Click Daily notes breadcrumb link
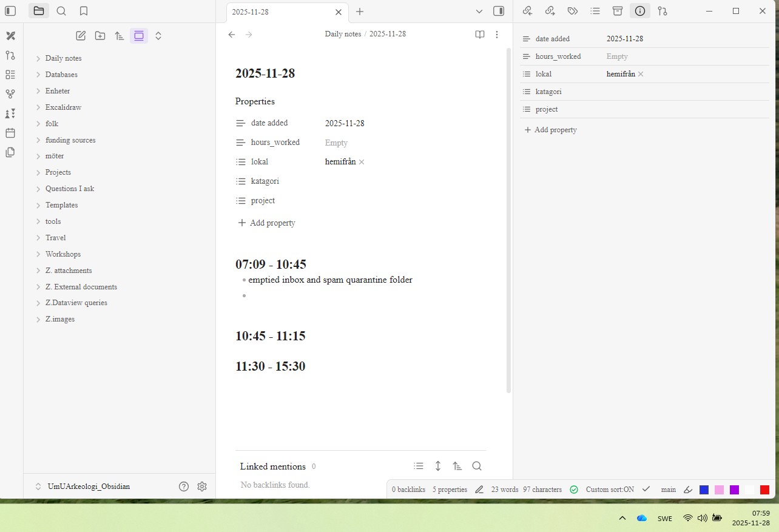 [343, 34]
